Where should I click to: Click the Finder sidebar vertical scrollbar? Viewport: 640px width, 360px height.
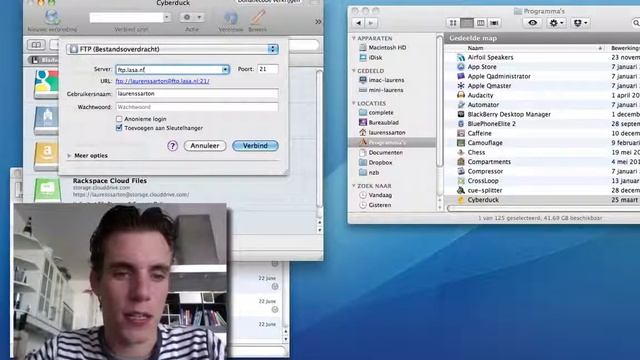coord(440,101)
